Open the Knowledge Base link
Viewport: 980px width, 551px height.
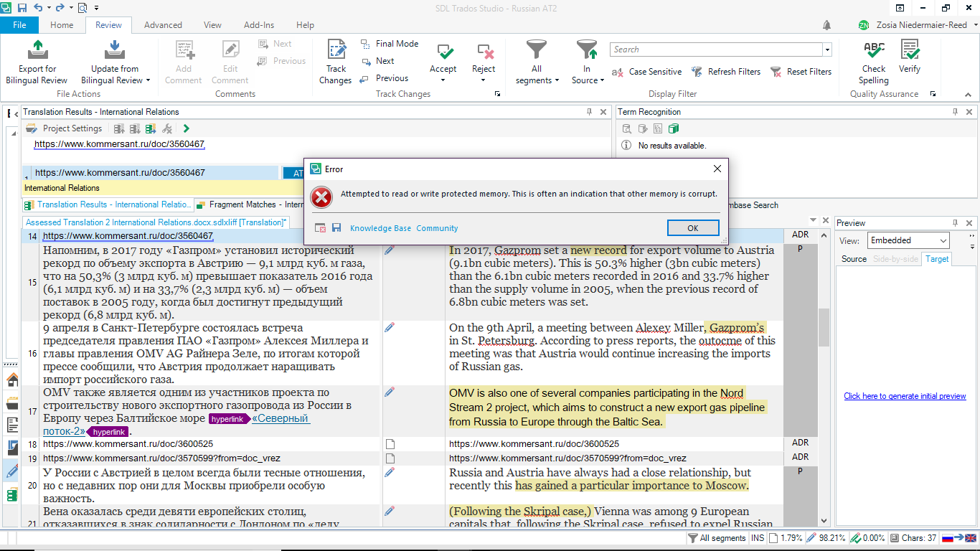pyautogui.click(x=381, y=228)
